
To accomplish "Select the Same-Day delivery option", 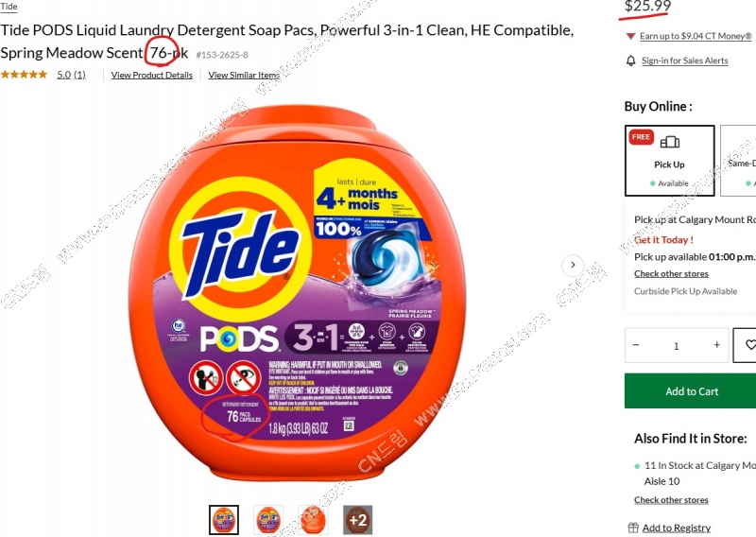I will 738,161.
